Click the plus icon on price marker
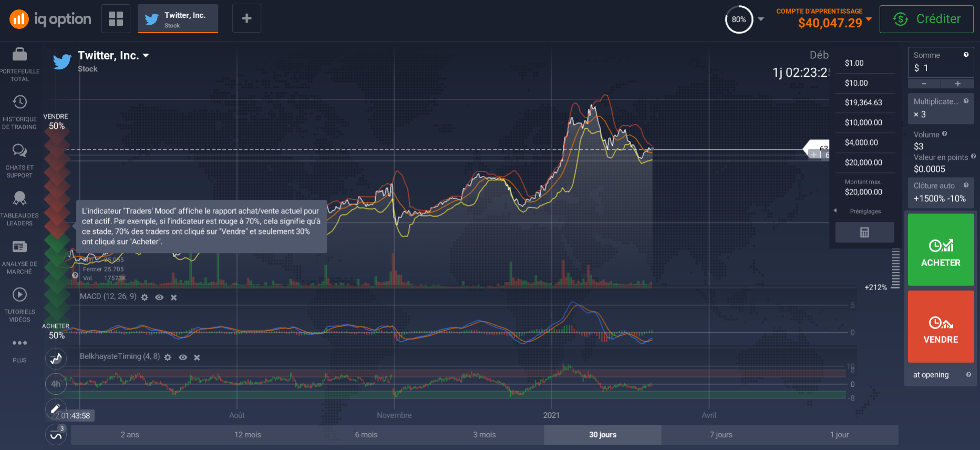Image resolution: width=980 pixels, height=450 pixels. (x=814, y=155)
